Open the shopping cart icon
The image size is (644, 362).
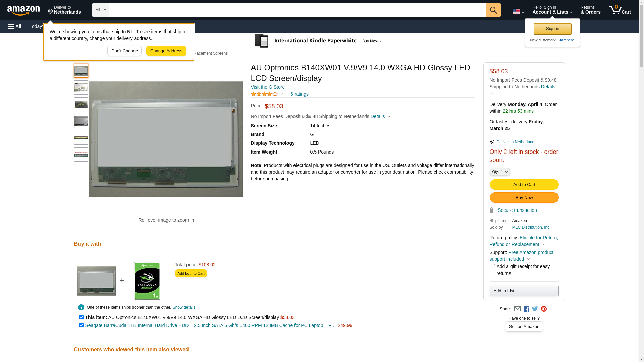tap(619, 10)
